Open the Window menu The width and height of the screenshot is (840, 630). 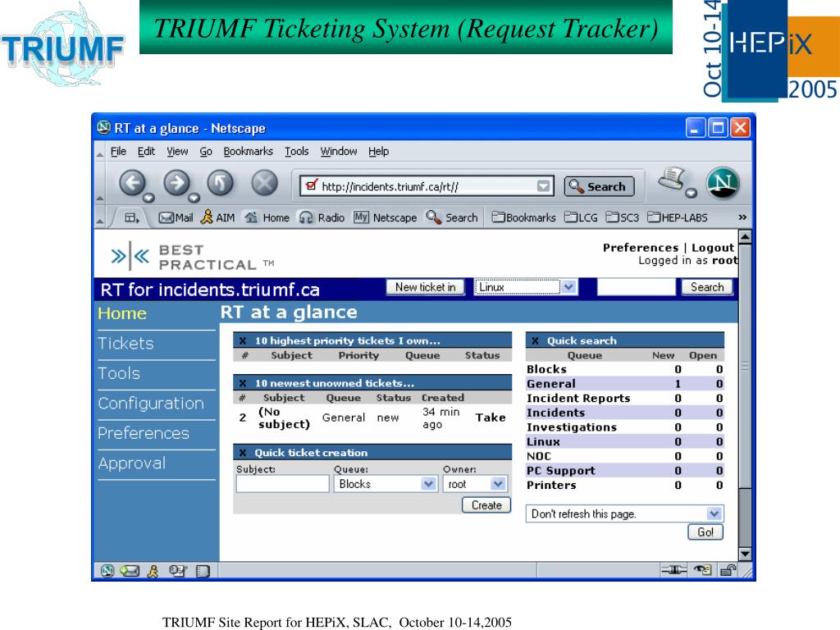(339, 152)
